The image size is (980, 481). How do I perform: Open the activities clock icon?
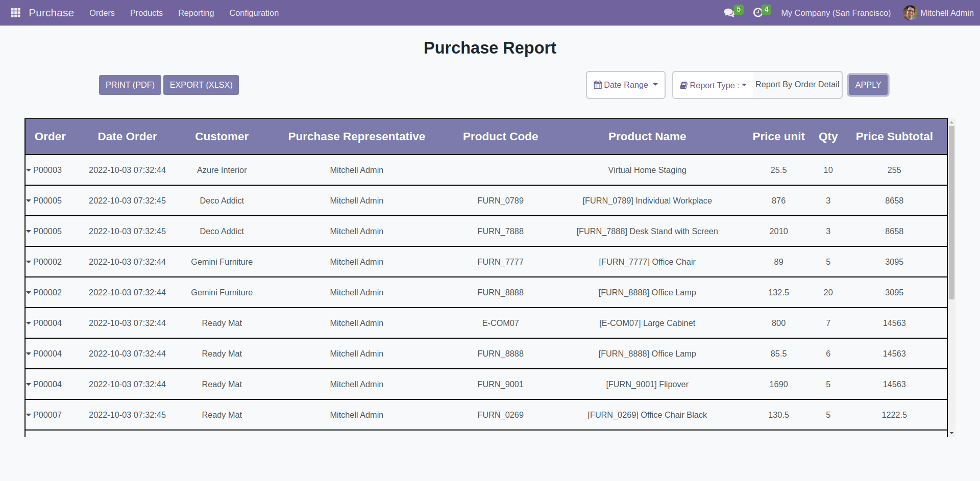(758, 13)
